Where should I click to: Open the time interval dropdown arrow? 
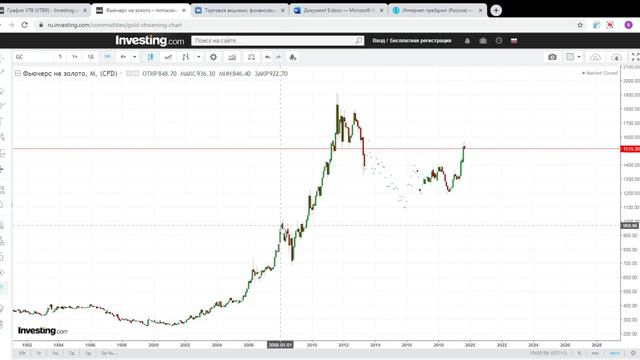[134, 57]
